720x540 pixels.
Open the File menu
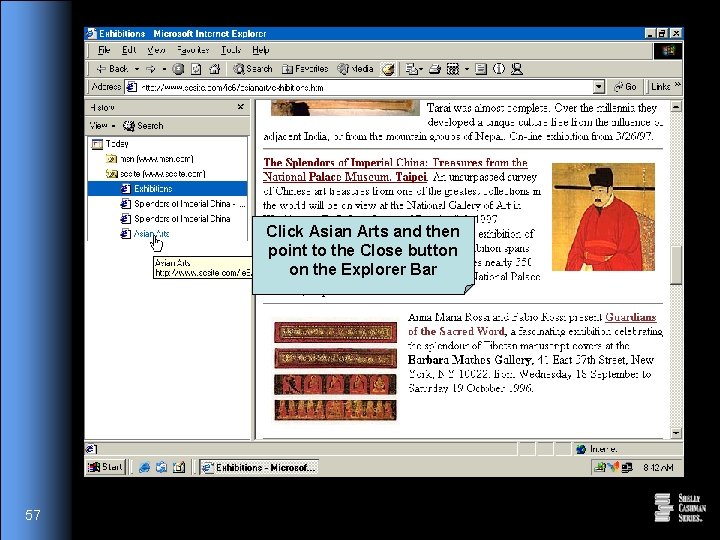tap(103, 49)
